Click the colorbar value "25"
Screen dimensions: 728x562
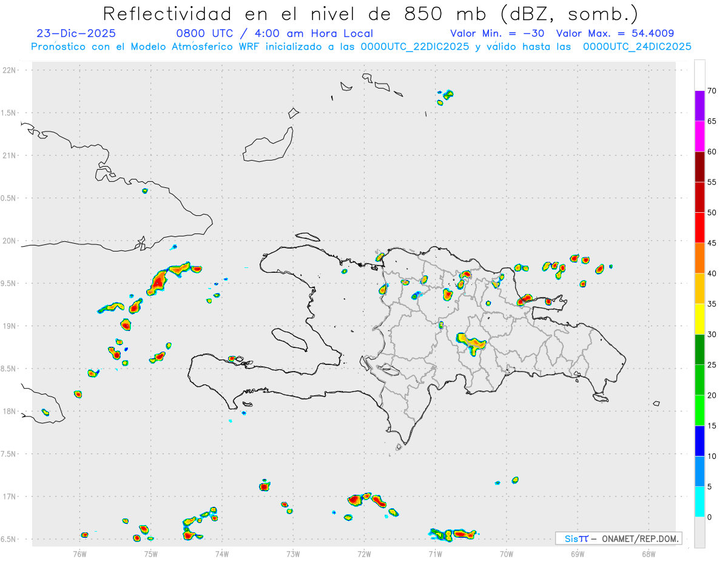712,364
